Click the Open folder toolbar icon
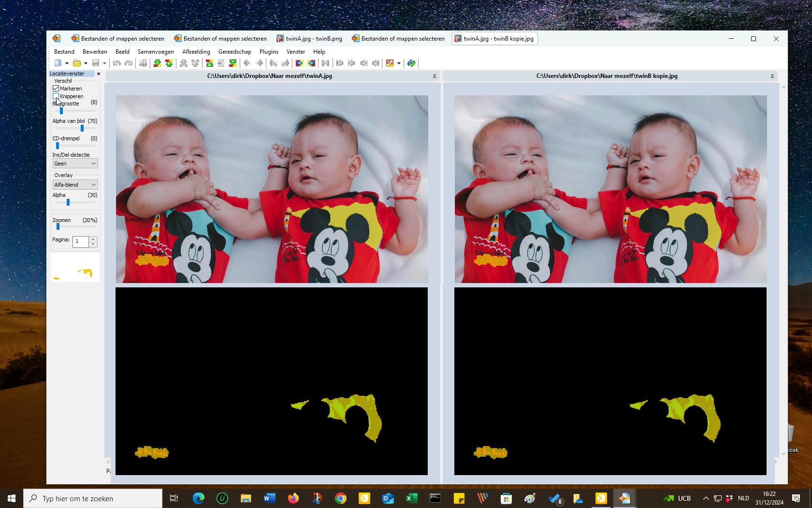The width and height of the screenshot is (812, 508). click(76, 63)
